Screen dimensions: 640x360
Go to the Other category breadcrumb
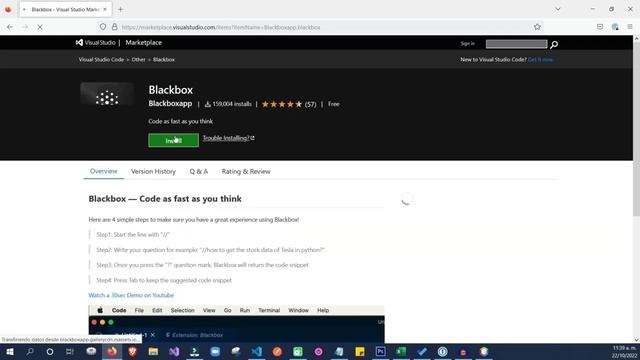click(x=138, y=60)
